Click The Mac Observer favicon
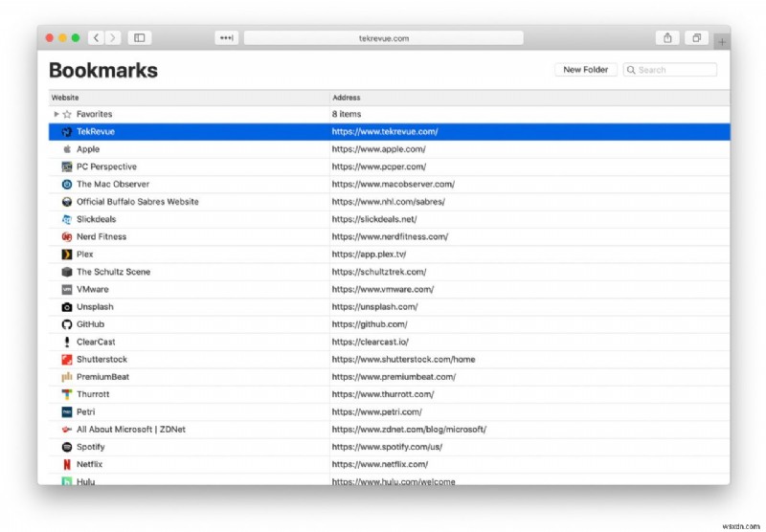 point(67,185)
